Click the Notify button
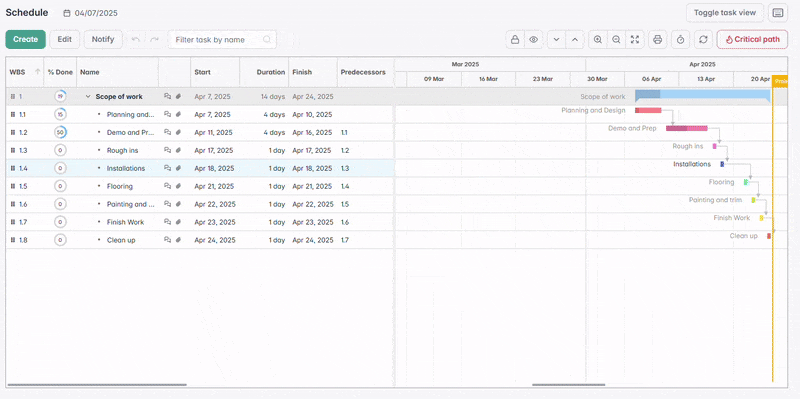The image size is (800, 399). tap(103, 39)
